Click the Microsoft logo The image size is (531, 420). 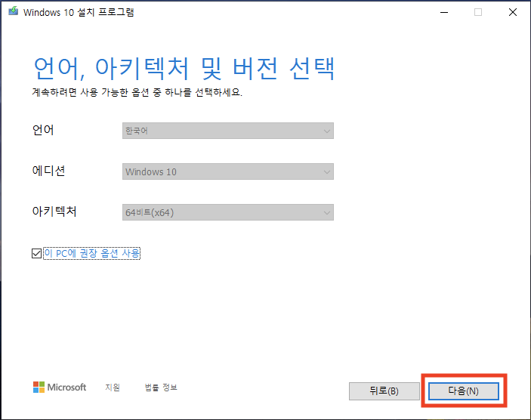[60, 388]
